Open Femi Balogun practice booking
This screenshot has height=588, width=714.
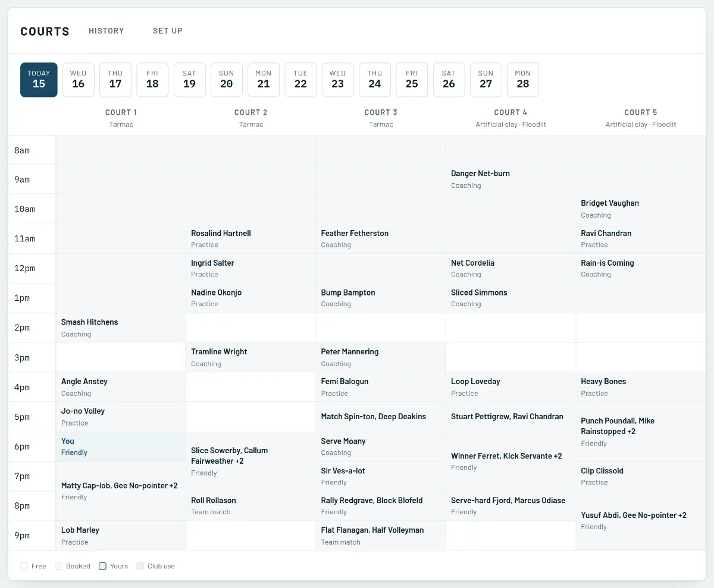pos(381,387)
